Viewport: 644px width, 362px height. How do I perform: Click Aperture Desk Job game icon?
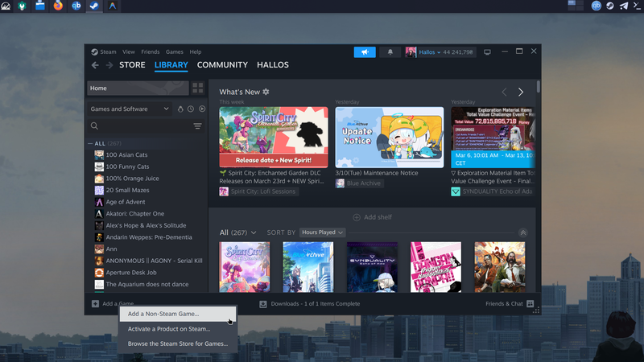pyautogui.click(x=99, y=273)
